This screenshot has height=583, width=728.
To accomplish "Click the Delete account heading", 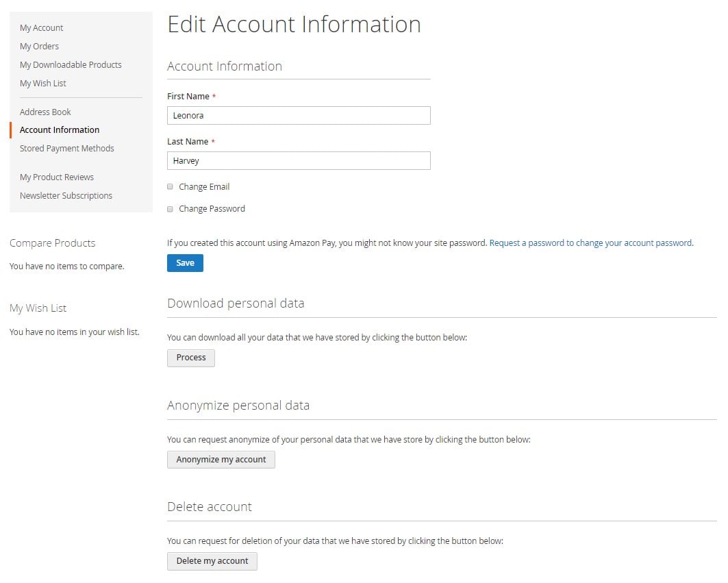I will point(210,507).
